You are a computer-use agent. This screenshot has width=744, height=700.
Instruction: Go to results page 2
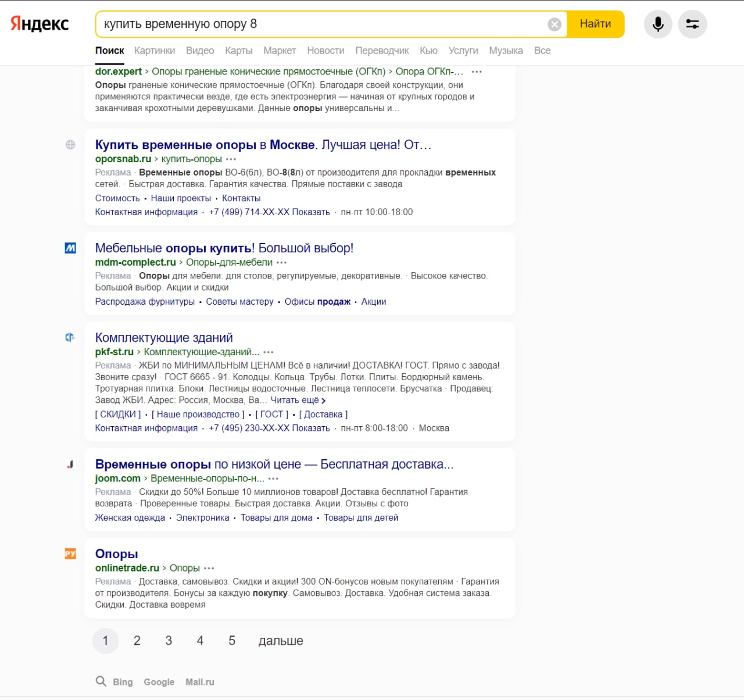pyautogui.click(x=137, y=641)
